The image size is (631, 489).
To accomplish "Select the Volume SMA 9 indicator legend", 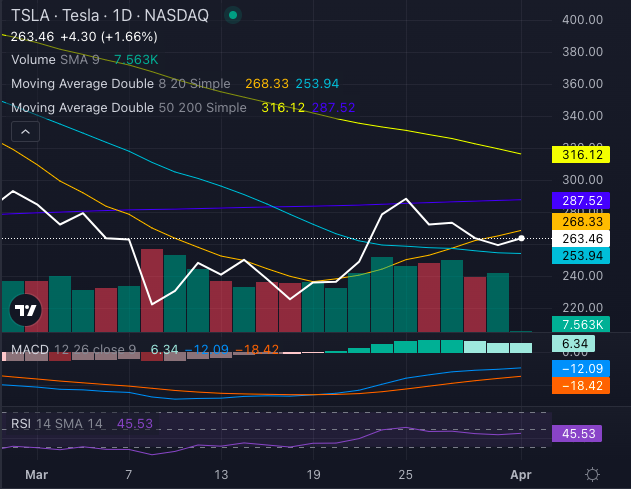I will [55, 60].
